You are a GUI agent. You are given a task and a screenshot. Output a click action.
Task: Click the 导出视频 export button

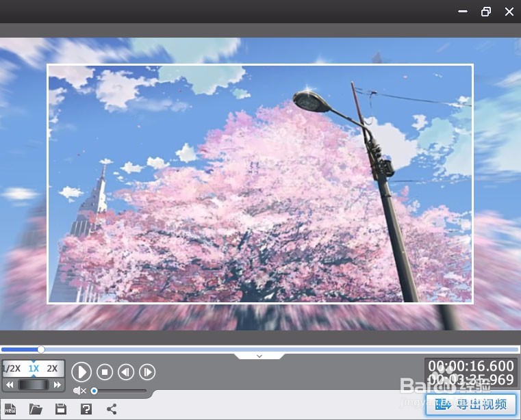click(471, 404)
